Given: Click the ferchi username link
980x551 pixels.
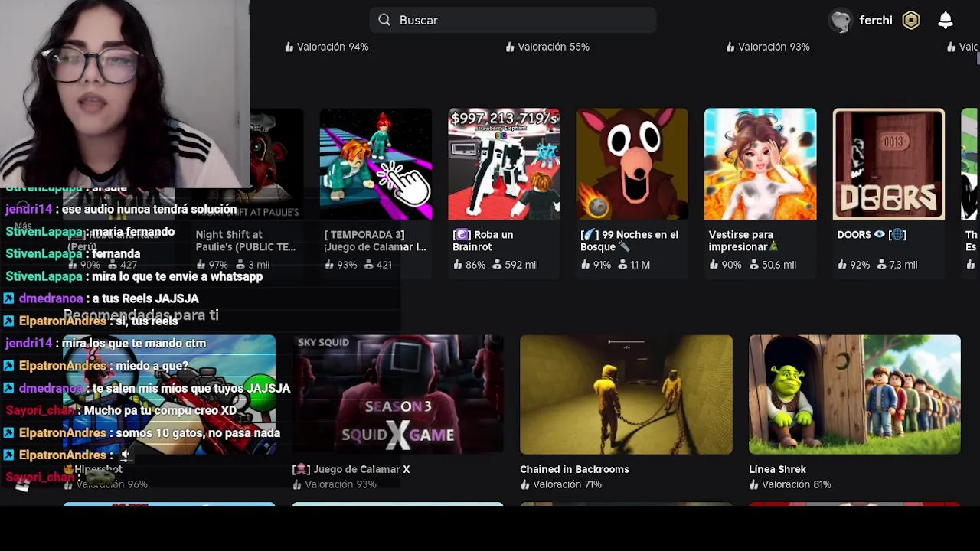Looking at the screenshot, I should click(876, 21).
